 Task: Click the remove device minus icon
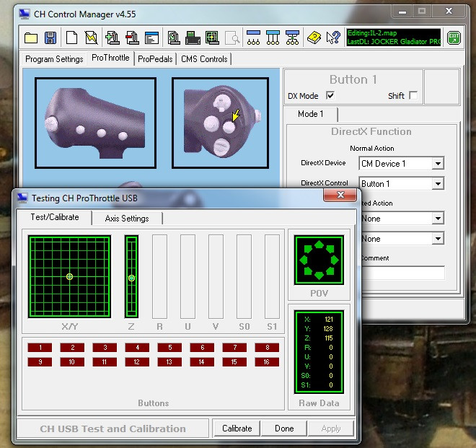point(132,38)
